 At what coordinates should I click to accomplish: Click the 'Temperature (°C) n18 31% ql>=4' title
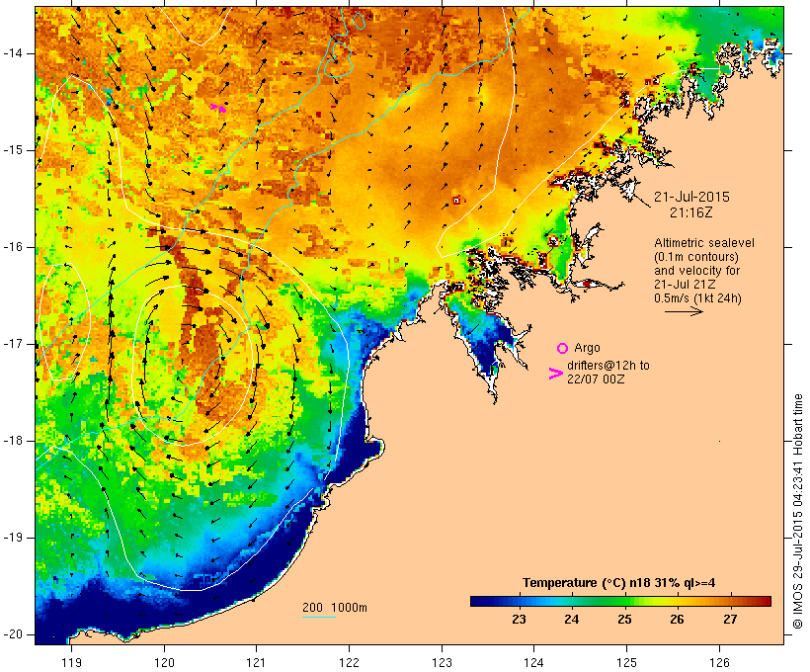coord(619,583)
